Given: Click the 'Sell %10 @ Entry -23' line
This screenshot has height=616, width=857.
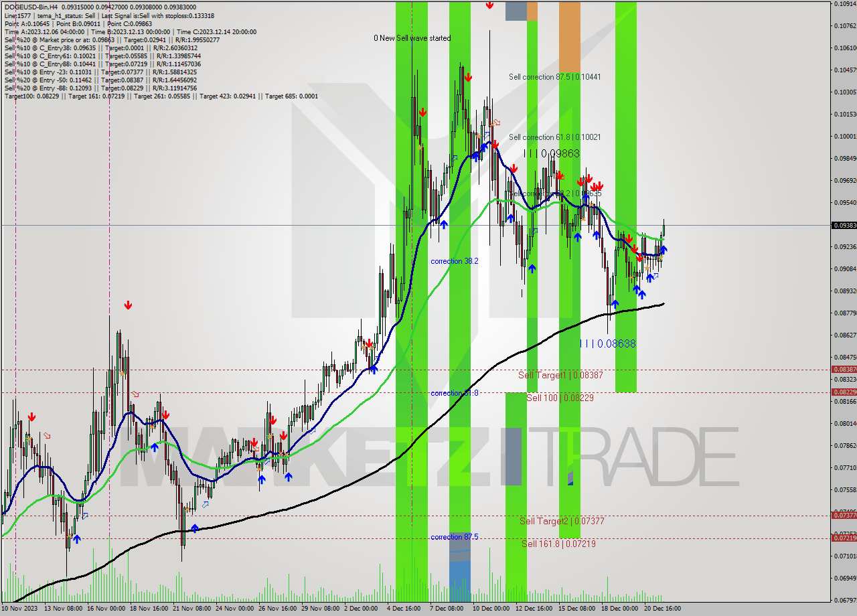Looking at the screenshot, I should (100, 72).
